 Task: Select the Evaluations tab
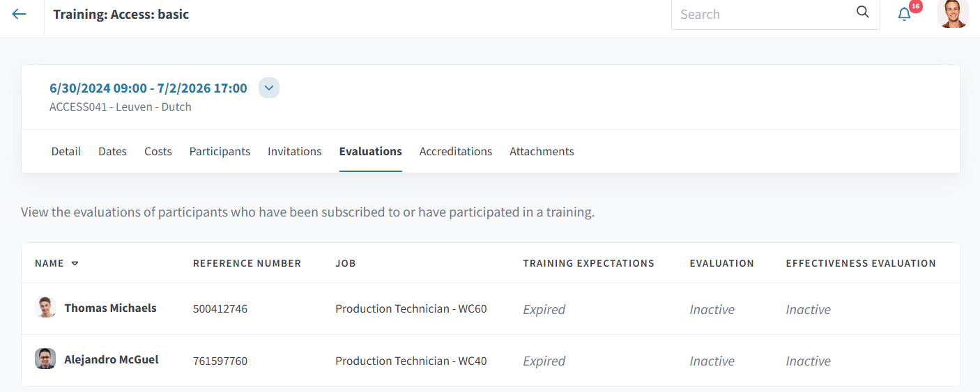coord(371,151)
